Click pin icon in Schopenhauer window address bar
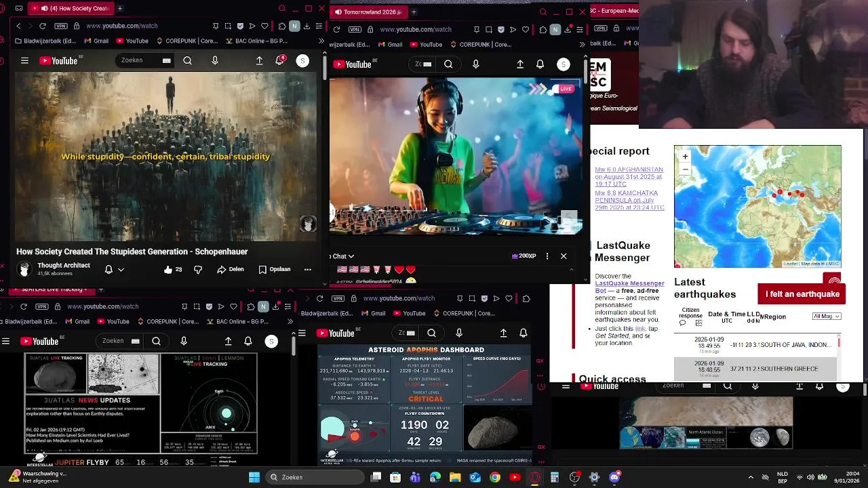This screenshot has width=868, height=488. coord(216,26)
